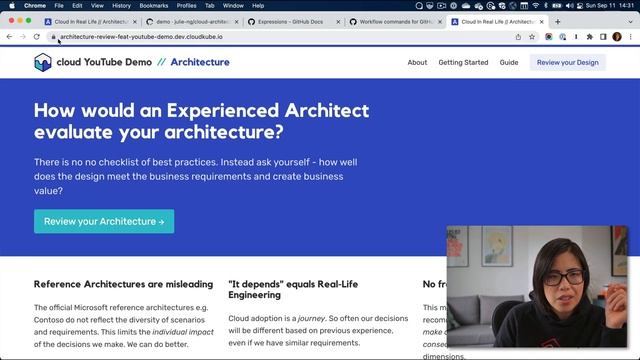This screenshot has width=640, height=360.
Task: Open the Chrome File menu
Action: coord(59,6)
